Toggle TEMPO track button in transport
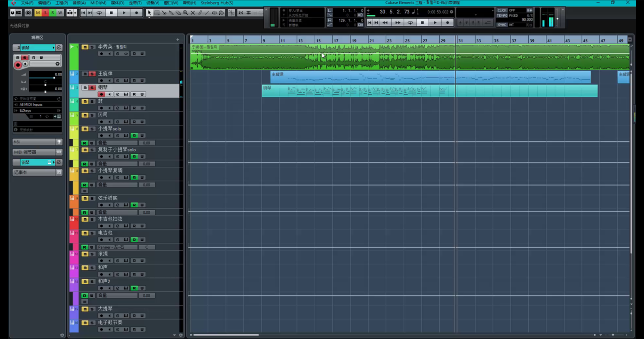The height and width of the screenshot is (339, 644). pyautogui.click(x=502, y=15)
